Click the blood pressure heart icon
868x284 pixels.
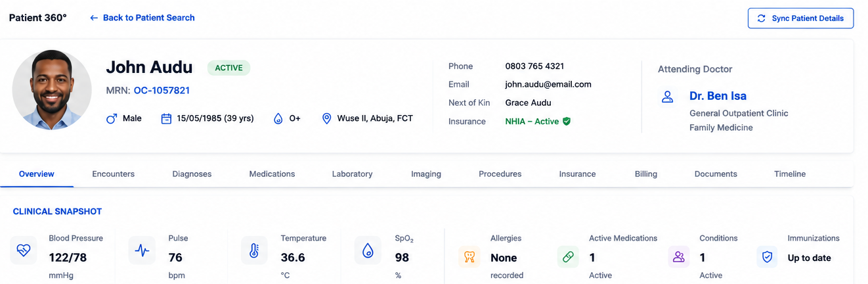[x=24, y=250]
